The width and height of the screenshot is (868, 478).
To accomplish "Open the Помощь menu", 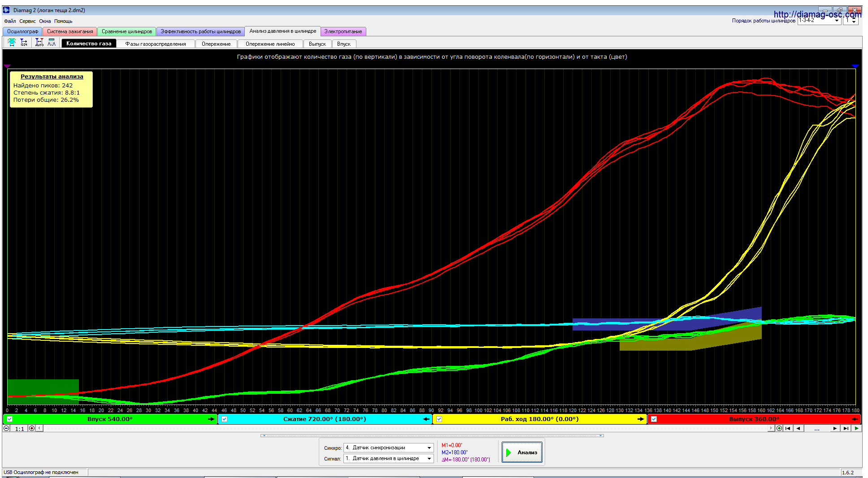I will click(63, 21).
